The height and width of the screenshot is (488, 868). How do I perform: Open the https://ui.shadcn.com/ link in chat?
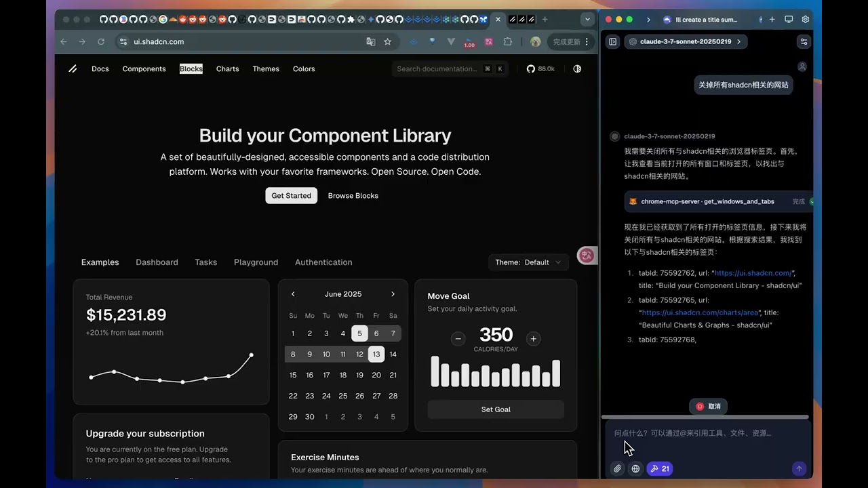(x=753, y=273)
